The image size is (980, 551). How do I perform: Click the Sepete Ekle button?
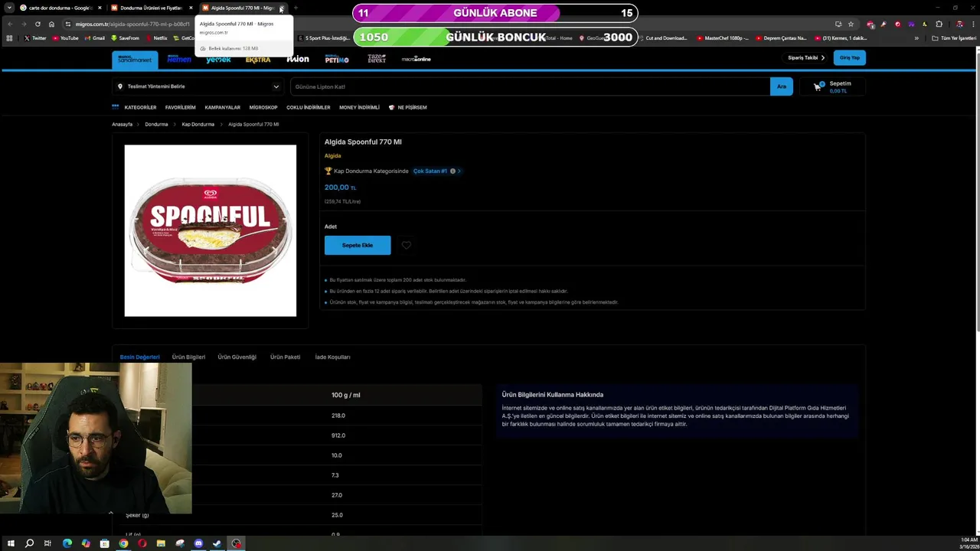[358, 245]
